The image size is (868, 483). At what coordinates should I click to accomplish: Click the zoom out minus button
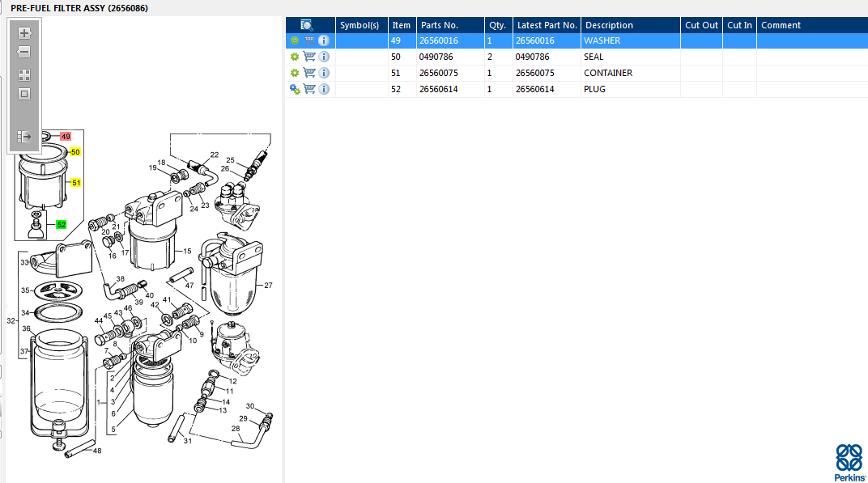tap(24, 53)
